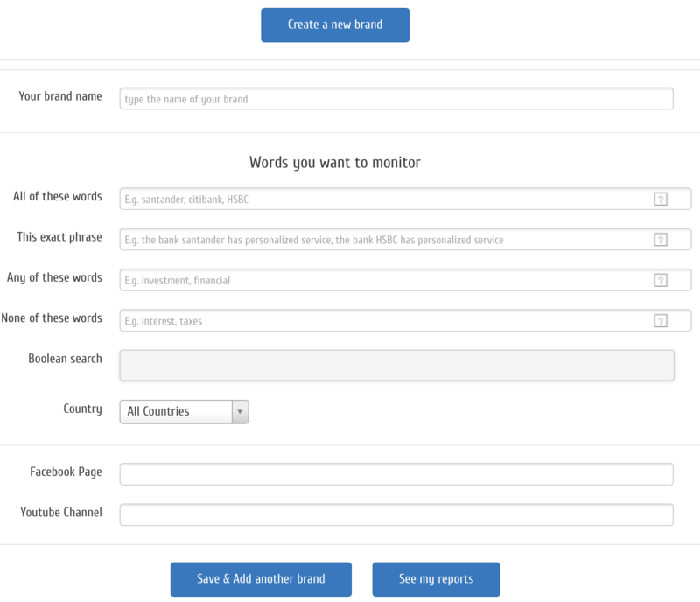Click the Words you want to monitor heading
Viewport: 700px width, 602px height.
click(x=335, y=163)
